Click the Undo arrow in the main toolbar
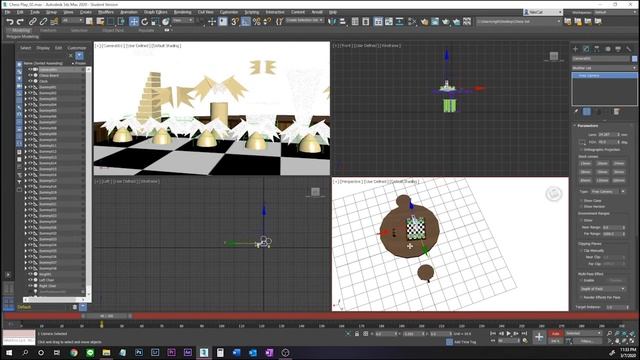 [x=10, y=22]
